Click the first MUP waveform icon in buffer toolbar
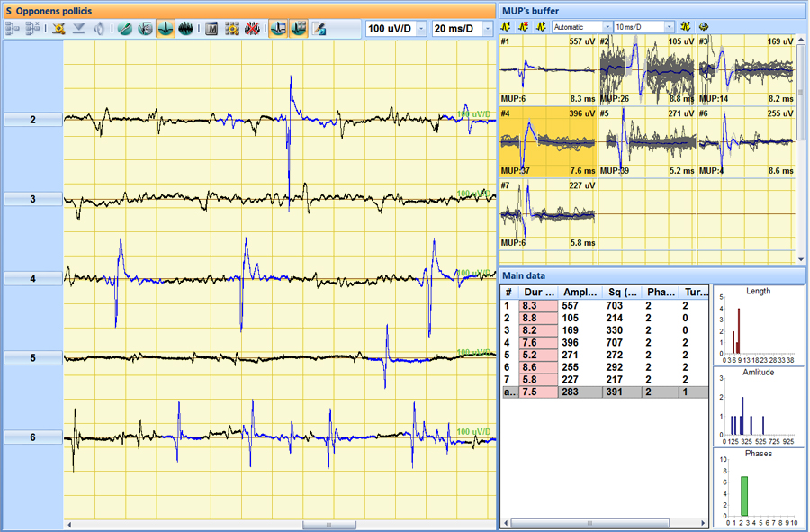 (x=507, y=27)
